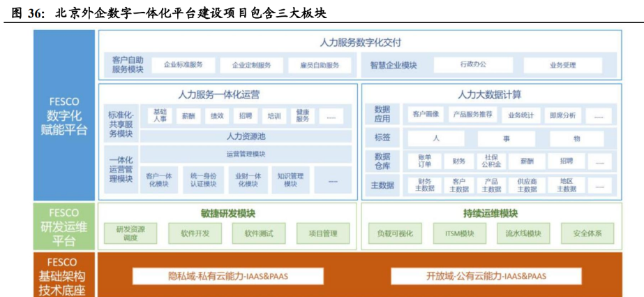Select the '项目管理' box
Screen dimensions: 644x297
pyautogui.click(x=323, y=233)
